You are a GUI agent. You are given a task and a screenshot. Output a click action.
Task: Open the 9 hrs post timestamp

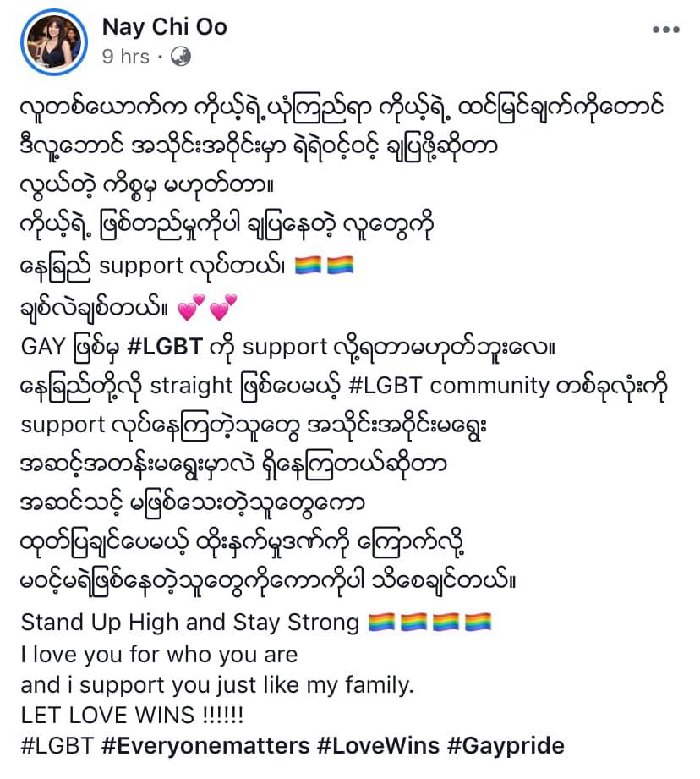pyautogui.click(x=126, y=57)
